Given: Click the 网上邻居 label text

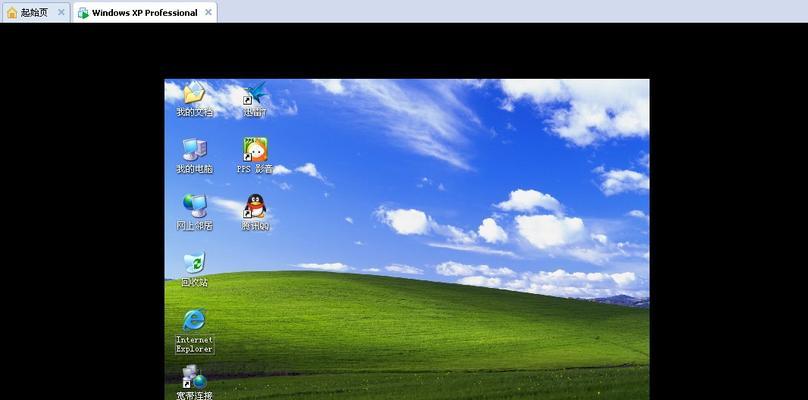Looking at the screenshot, I should click(x=194, y=225).
